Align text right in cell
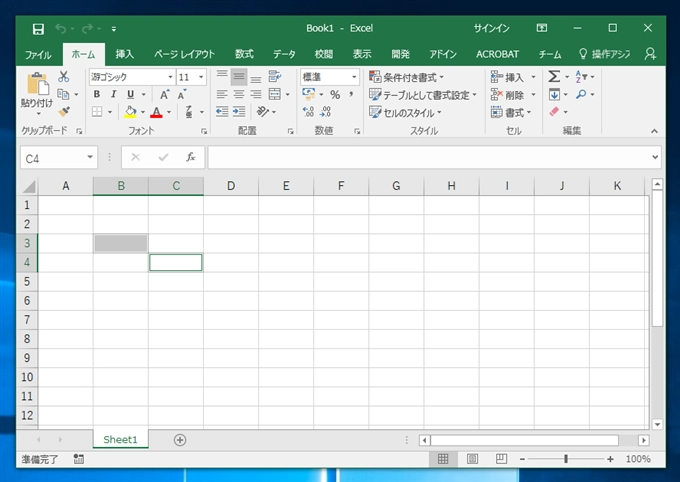Viewport: 680px width, 482px height. pyautogui.click(x=256, y=94)
